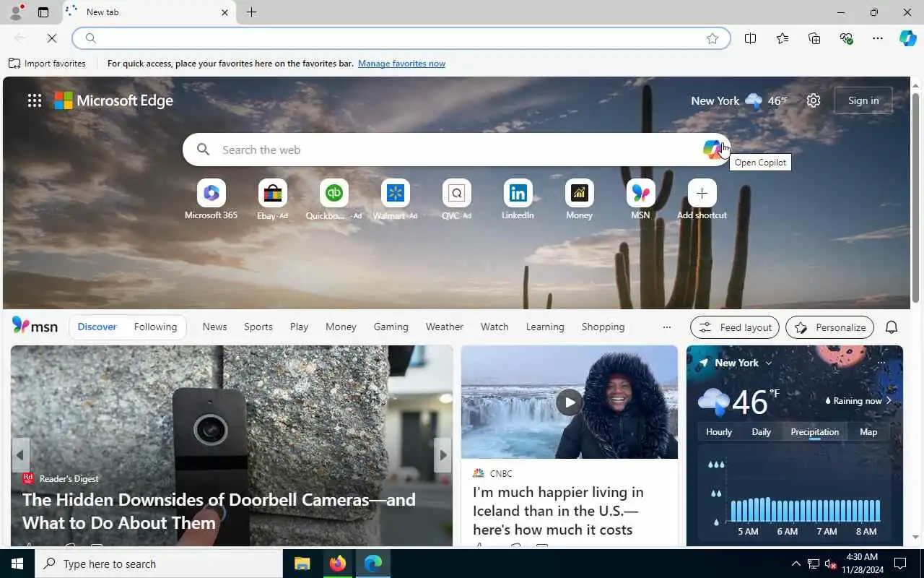Expand the New York location dropdown in weather card
This screenshot has width=924, height=578.
(769, 363)
